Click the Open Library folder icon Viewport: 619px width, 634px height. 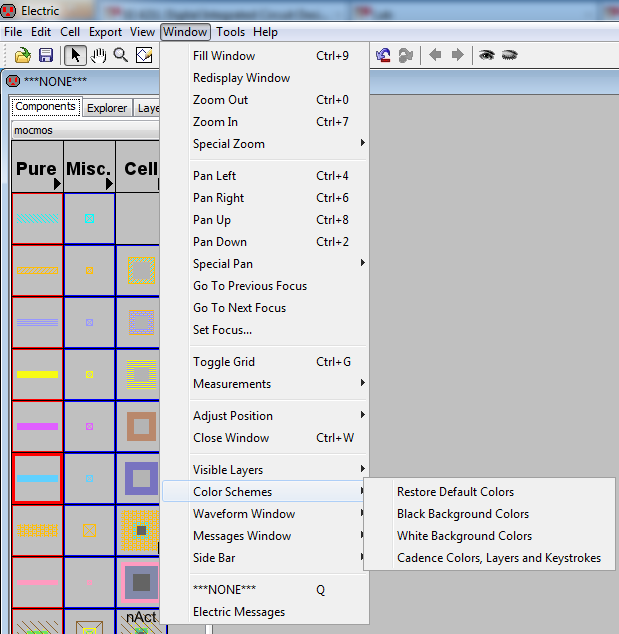22,55
